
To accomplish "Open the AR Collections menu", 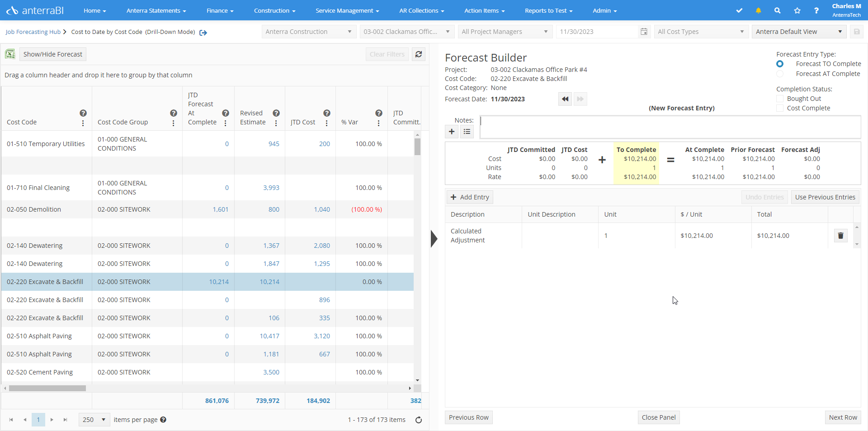I will [422, 10].
